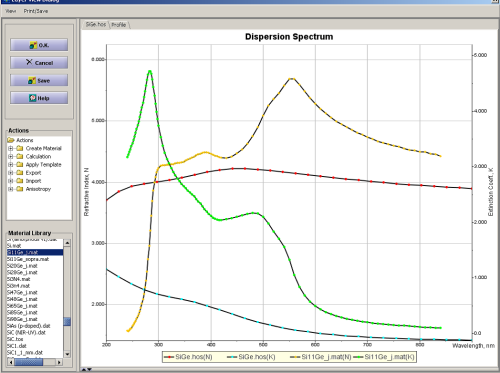
Task: Click the Refractive Index, N axis label
Action: click(86, 192)
